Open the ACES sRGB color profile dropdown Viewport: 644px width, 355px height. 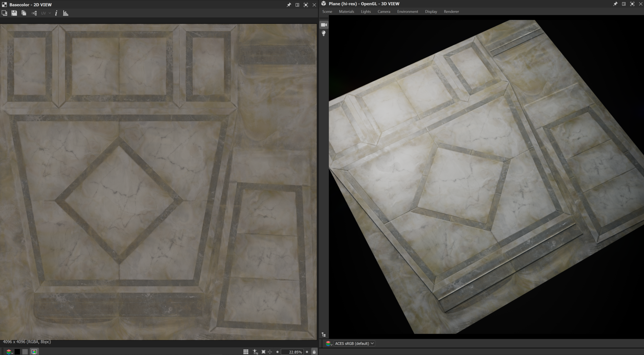(354, 343)
